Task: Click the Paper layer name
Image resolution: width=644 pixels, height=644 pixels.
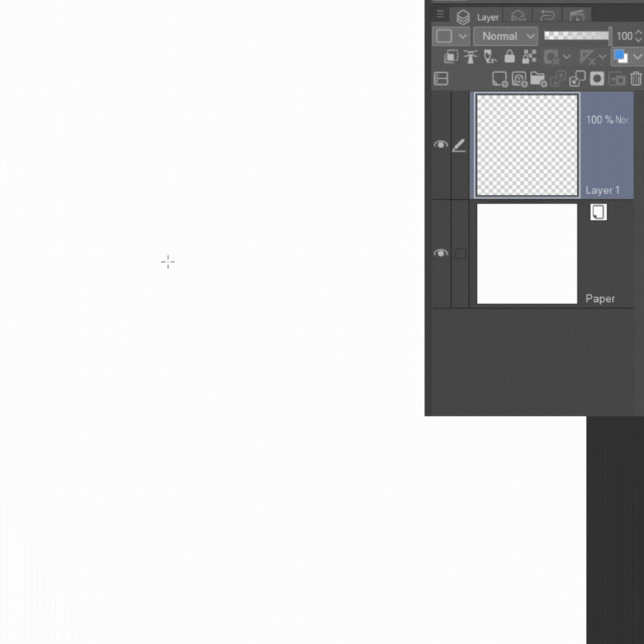Action: (x=600, y=299)
